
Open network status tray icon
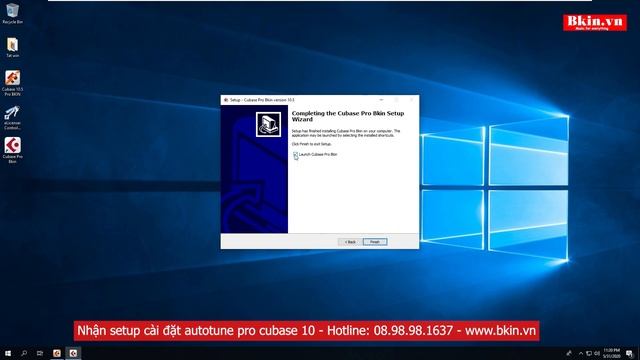pyautogui.click(x=589, y=353)
